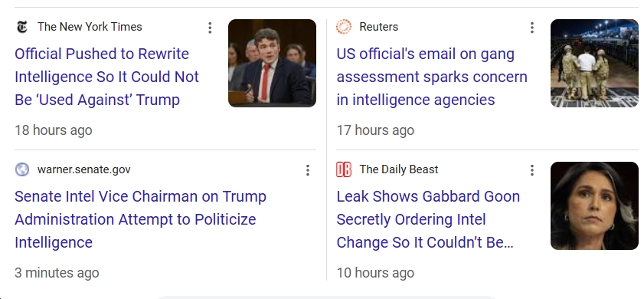This screenshot has height=299, width=644.
Task: Open 'Official Pushed to Rewrite Intelligence' headline
Action: (x=106, y=77)
